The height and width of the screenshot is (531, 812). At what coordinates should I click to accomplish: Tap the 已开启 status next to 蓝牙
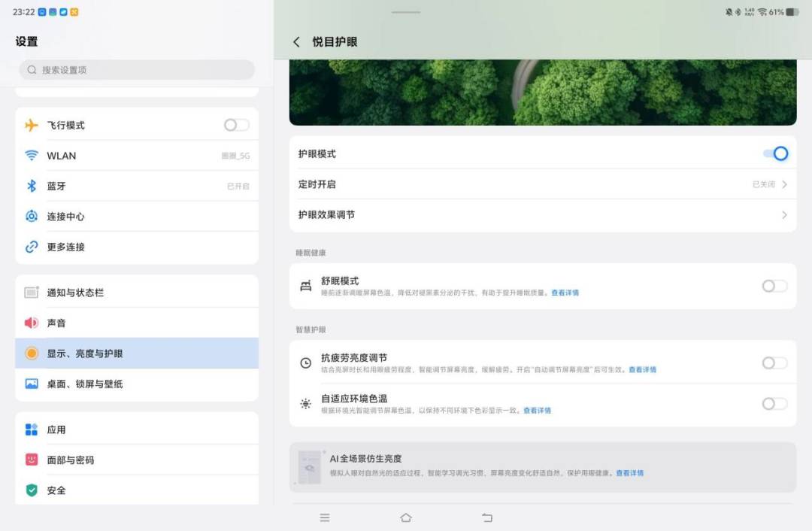coord(238,186)
